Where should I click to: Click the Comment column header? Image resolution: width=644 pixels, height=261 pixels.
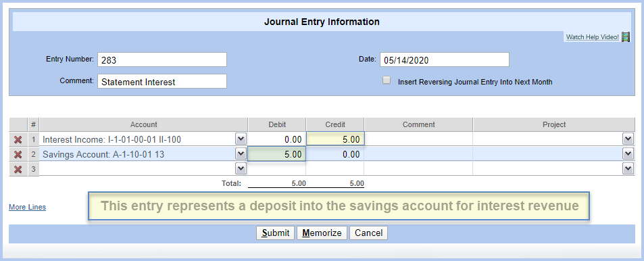click(x=418, y=124)
